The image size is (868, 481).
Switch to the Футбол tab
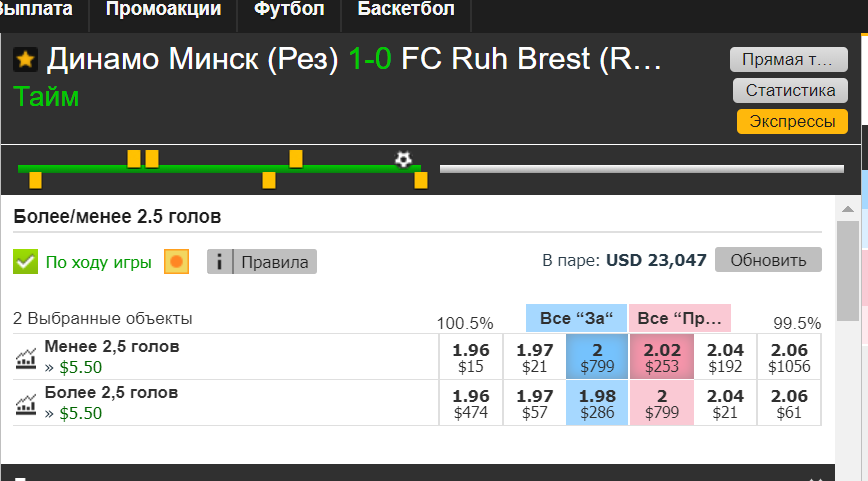click(x=289, y=10)
